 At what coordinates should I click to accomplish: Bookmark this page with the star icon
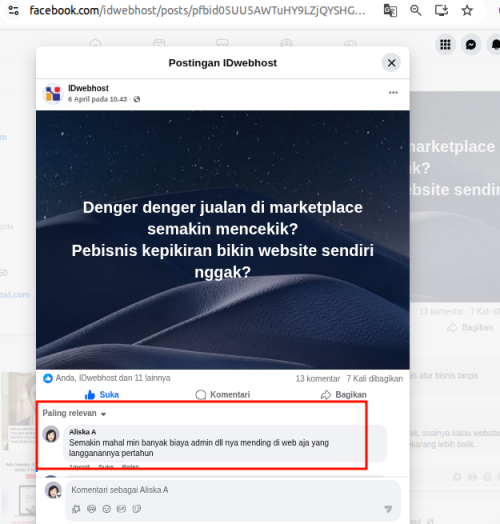pos(467,10)
